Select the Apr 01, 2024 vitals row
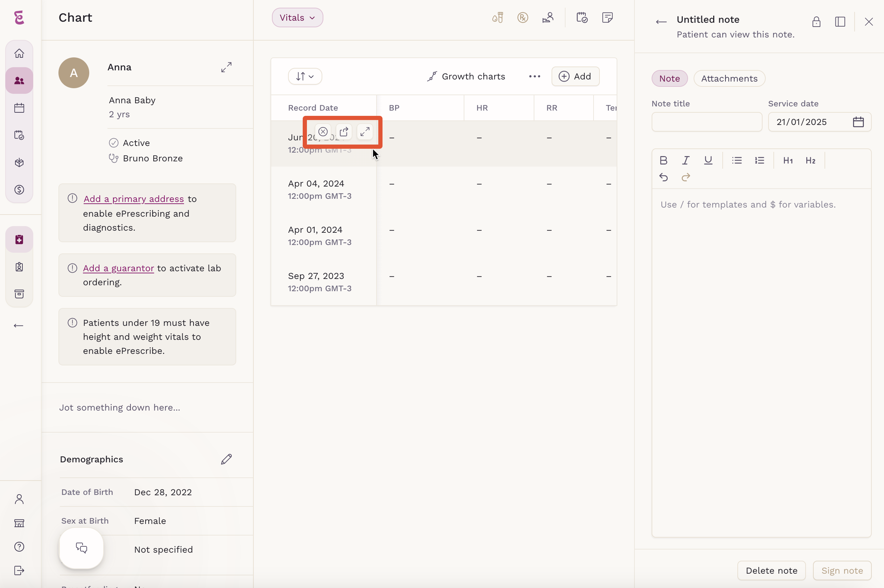The width and height of the screenshot is (884, 588). pos(444,236)
